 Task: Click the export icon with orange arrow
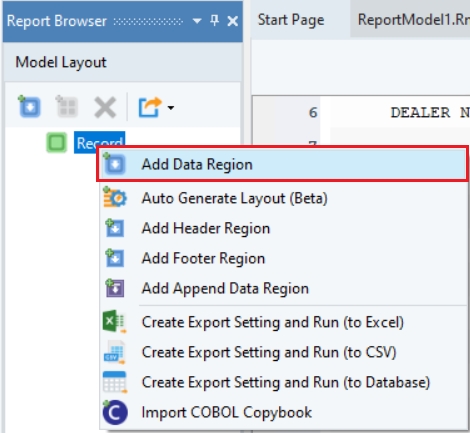150,107
